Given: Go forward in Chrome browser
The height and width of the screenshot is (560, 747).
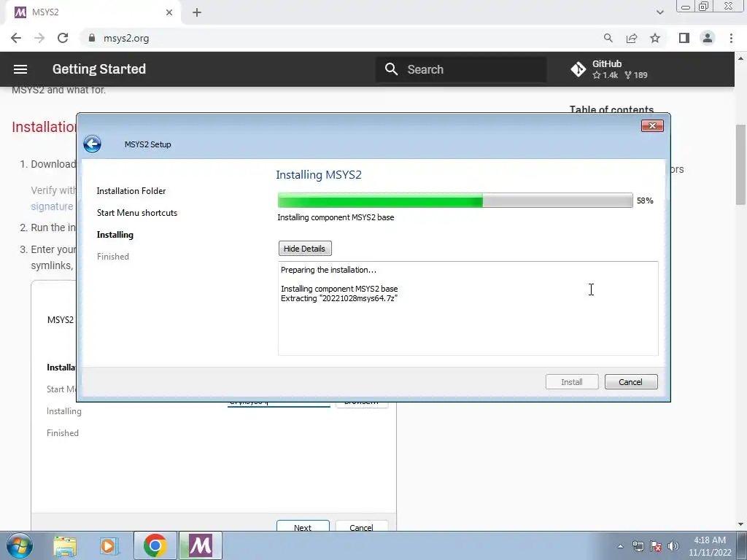Looking at the screenshot, I should (39, 38).
